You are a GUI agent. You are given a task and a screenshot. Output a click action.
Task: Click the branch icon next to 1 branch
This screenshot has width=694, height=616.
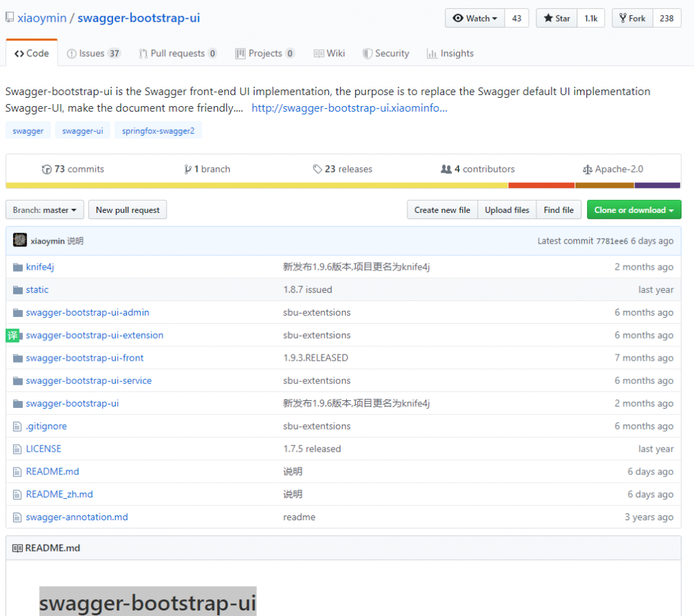click(x=187, y=169)
